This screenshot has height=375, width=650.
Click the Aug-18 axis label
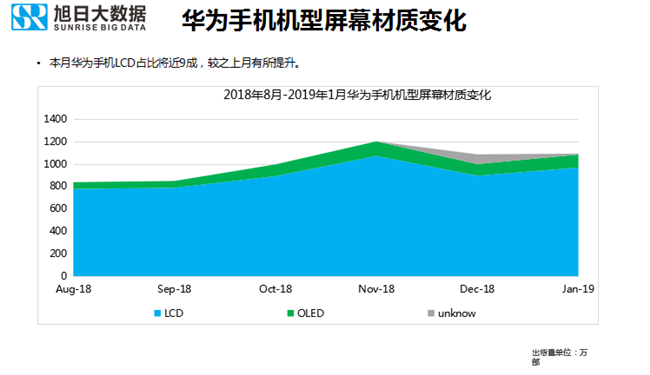pyautogui.click(x=73, y=289)
